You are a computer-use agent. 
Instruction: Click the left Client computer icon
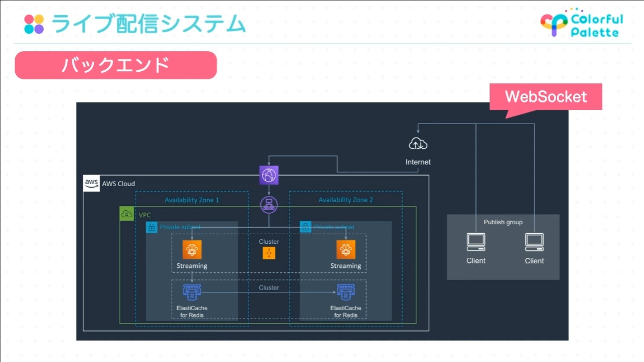tap(476, 242)
